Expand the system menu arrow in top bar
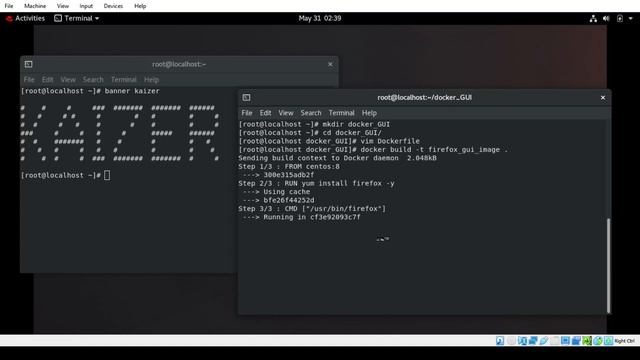Screen dimensions: 640x360 pyautogui.click(x=631, y=18)
